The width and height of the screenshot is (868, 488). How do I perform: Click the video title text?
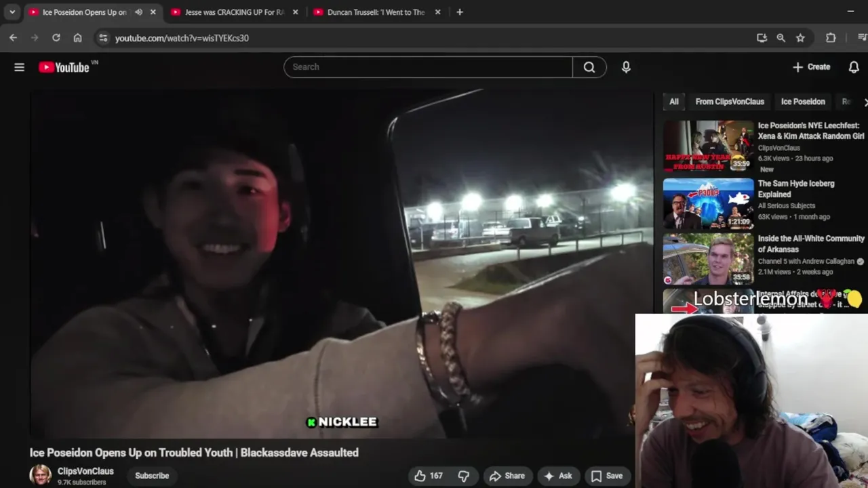pyautogui.click(x=194, y=452)
